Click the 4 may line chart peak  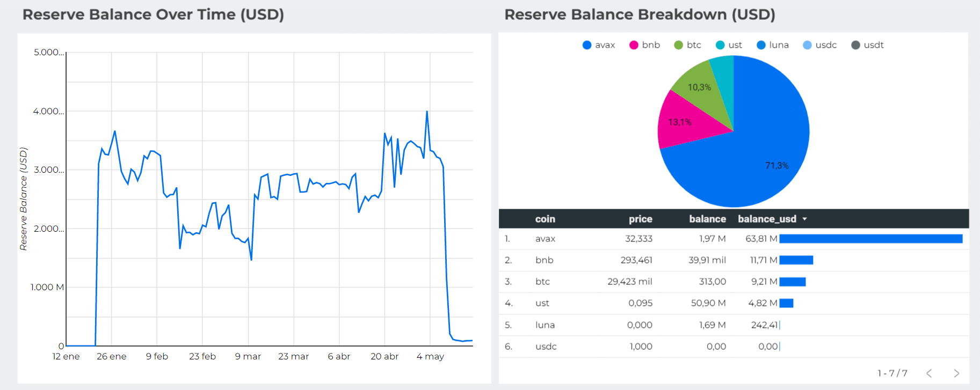[x=427, y=112]
